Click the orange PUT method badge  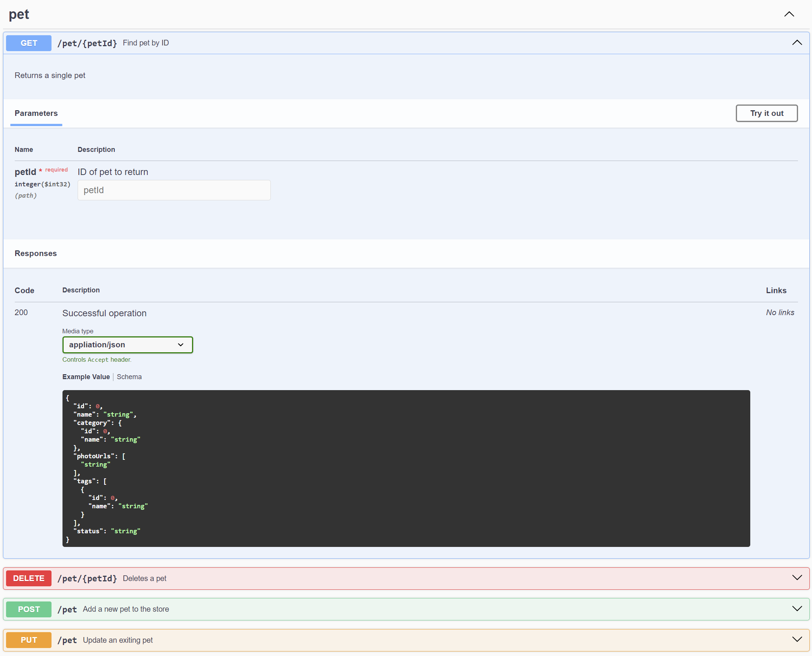tap(29, 640)
